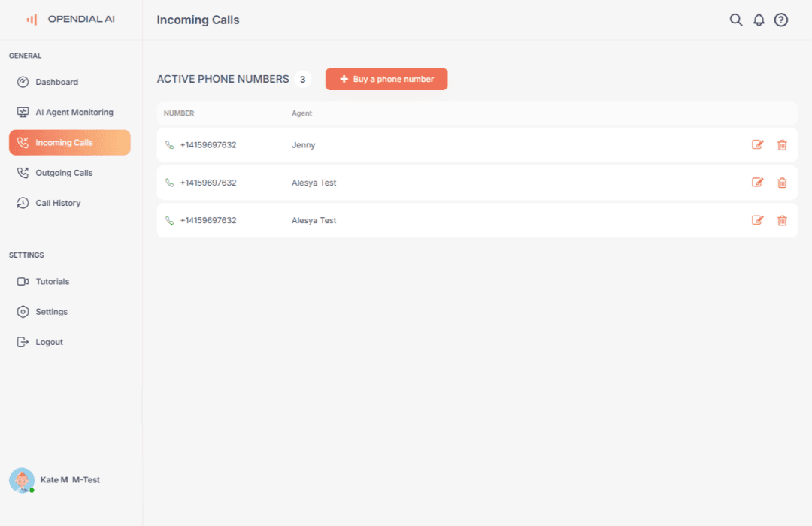Screen dimensions: 812x526
Task: Click the phone icon beside Jenny's number
Action: point(169,144)
